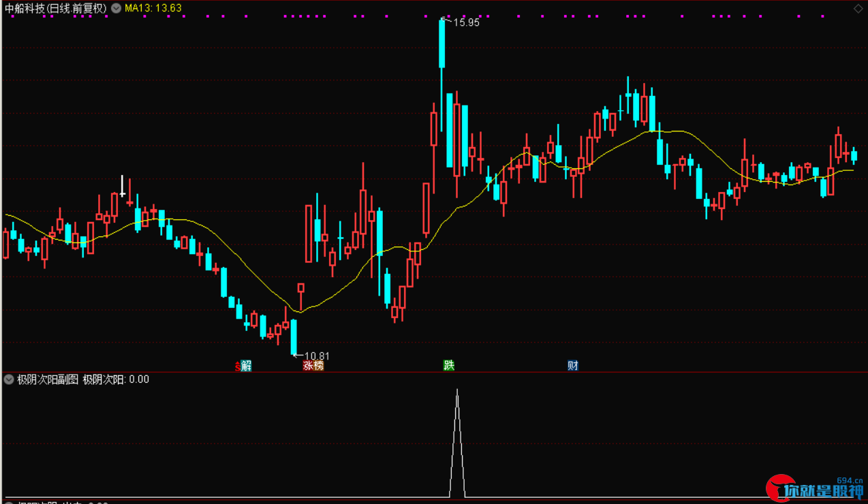The image size is (868, 504).
Task: Click the white candlestick in main chart
Action: pyautogui.click(x=123, y=186)
